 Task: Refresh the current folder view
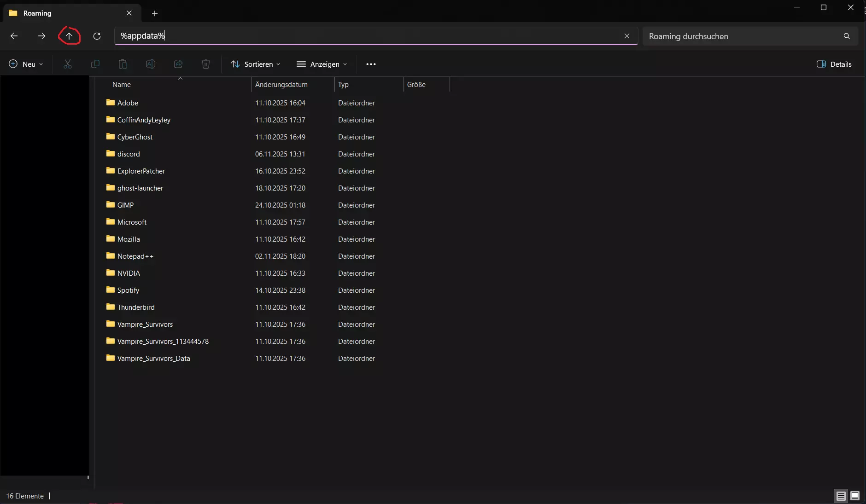pos(97,36)
